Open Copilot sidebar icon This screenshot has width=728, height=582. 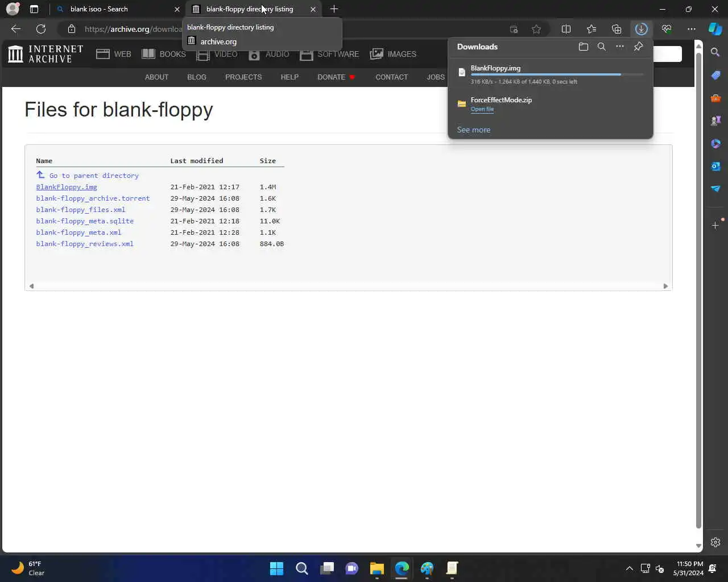(x=715, y=28)
